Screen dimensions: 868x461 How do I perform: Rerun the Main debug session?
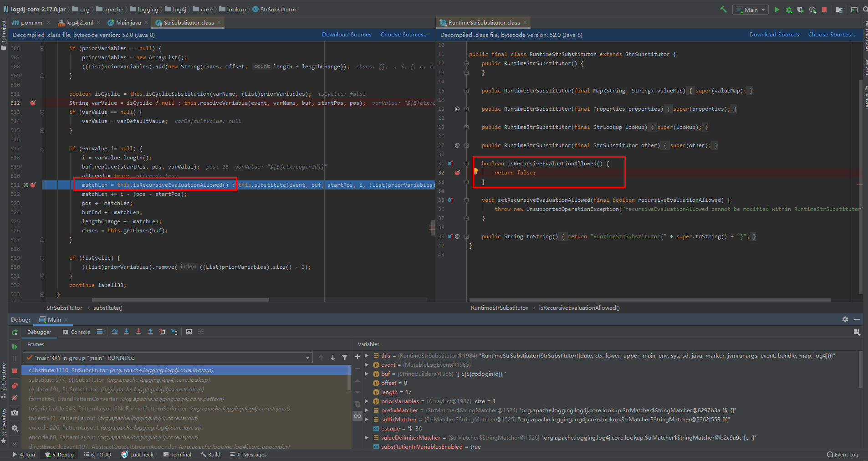coord(15,333)
